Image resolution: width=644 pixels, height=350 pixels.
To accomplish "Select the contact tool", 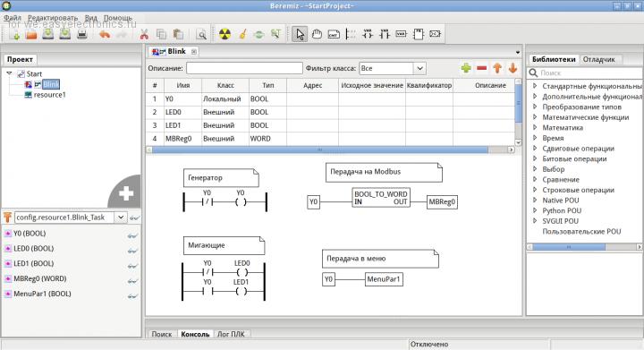I will [385, 35].
